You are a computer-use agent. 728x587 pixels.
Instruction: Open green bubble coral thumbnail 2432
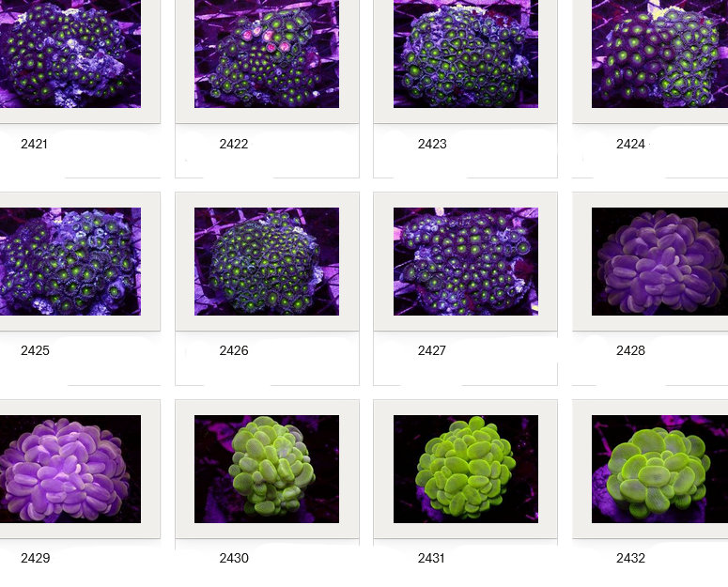pyautogui.click(x=659, y=470)
